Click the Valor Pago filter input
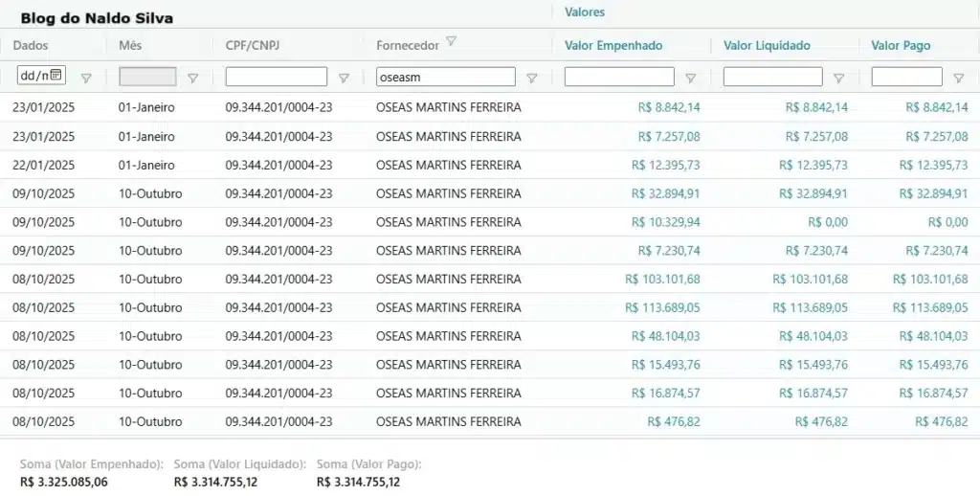The width and height of the screenshot is (980, 496). [907, 77]
